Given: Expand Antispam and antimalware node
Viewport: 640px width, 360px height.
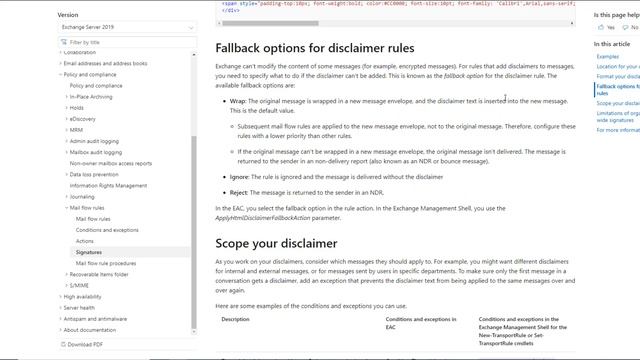Looking at the screenshot, I should tap(60, 319).
